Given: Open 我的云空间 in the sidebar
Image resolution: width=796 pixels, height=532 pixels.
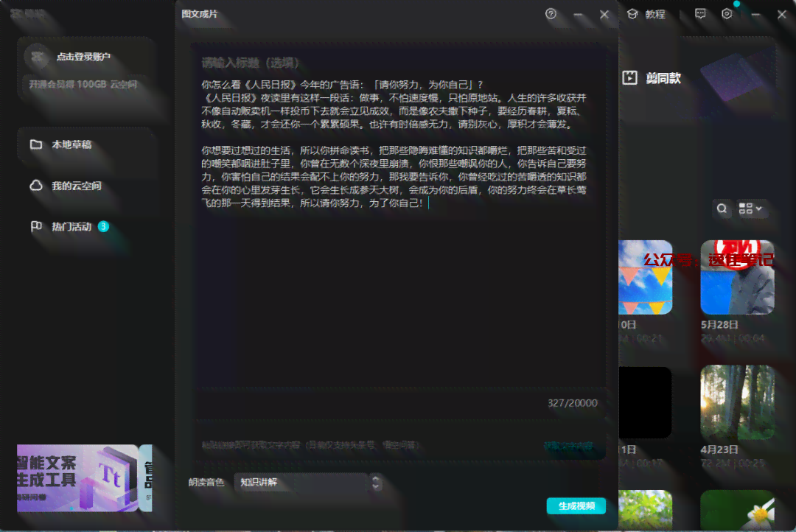Looking at the screenshot, I should click(85, 186).
